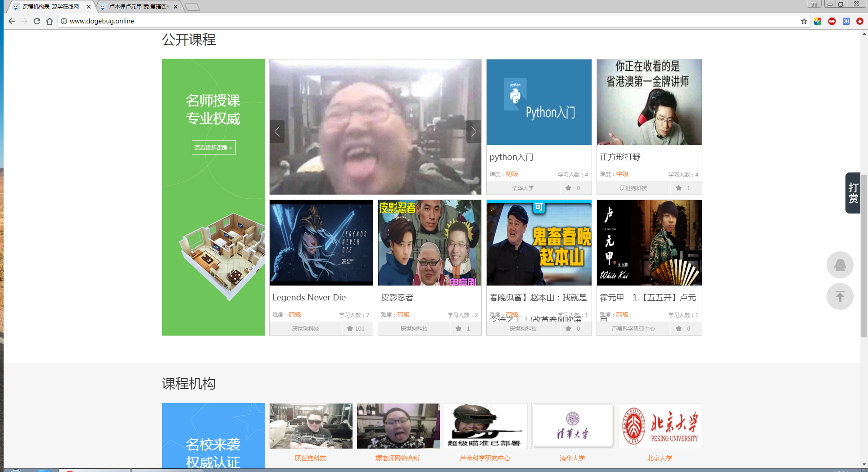Show previous carousel slide with left arrow
Screen dimensions: 868x472
(277, 132)
